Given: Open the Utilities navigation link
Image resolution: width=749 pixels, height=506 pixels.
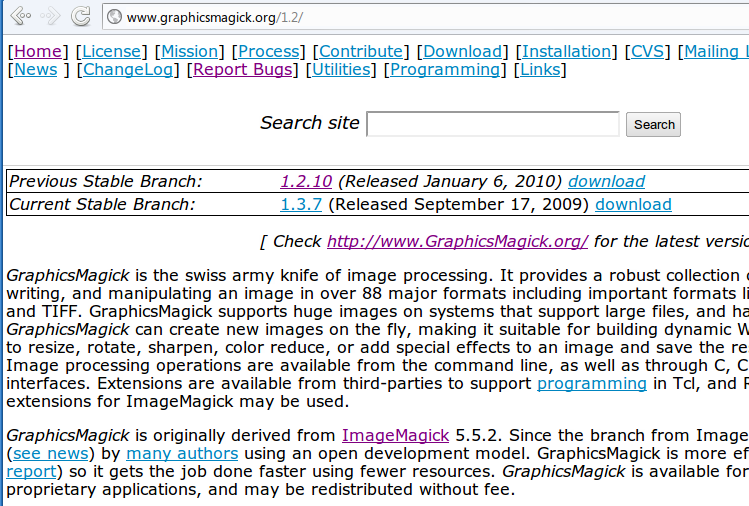Looking at the screenshot, I should point(341,69).
